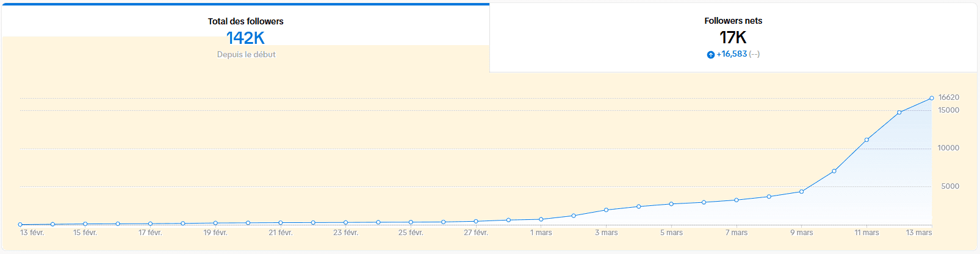Select the 13 mars data point
Screen dimensions: 980x254
[x=932, y=98]
